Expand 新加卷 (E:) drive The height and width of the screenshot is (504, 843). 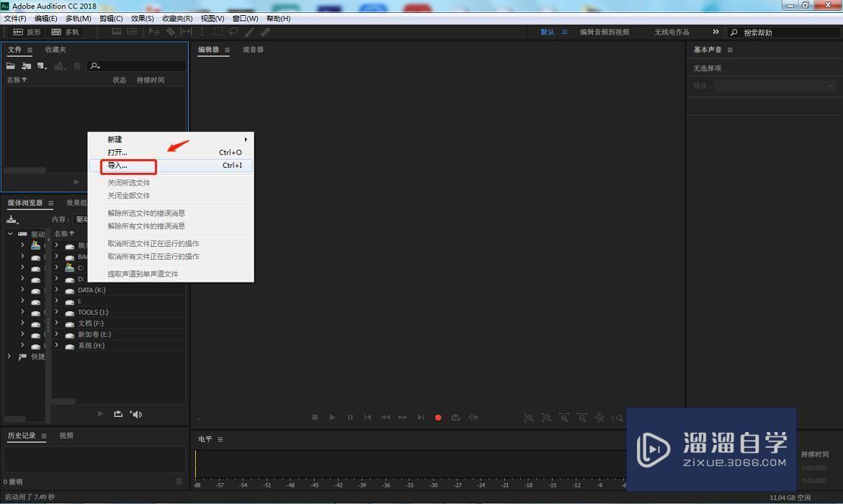pyautogui.click(x=56, y=334)
